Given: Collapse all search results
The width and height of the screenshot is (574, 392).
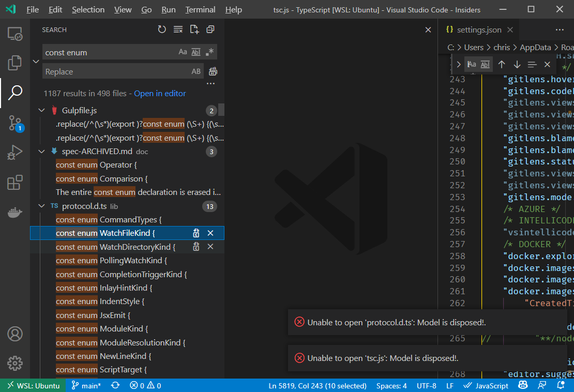Looking at the screenshot, I should click(x=210, y=29).
